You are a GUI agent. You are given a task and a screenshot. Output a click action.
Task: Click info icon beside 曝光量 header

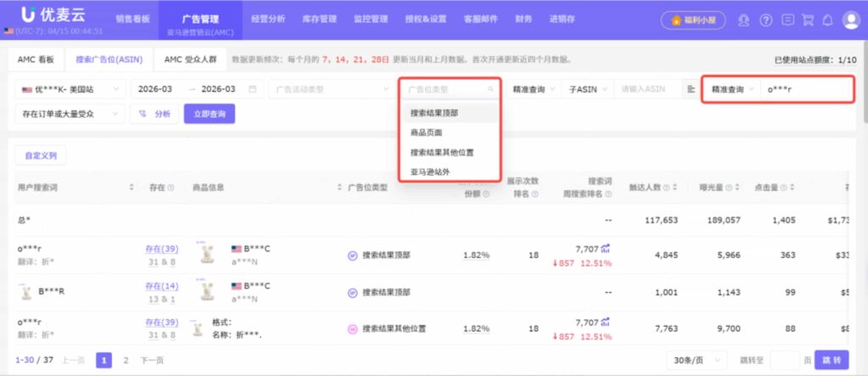coord(728,188)
